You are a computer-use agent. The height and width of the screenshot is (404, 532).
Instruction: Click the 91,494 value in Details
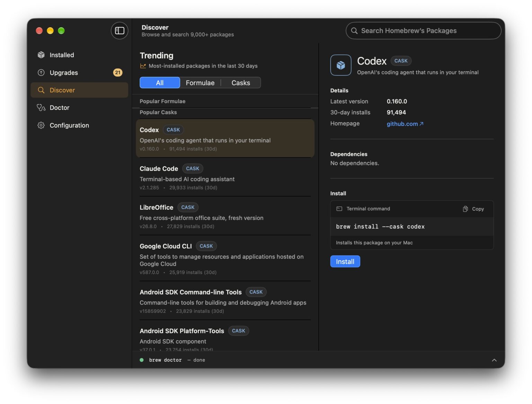pos(396,113)
